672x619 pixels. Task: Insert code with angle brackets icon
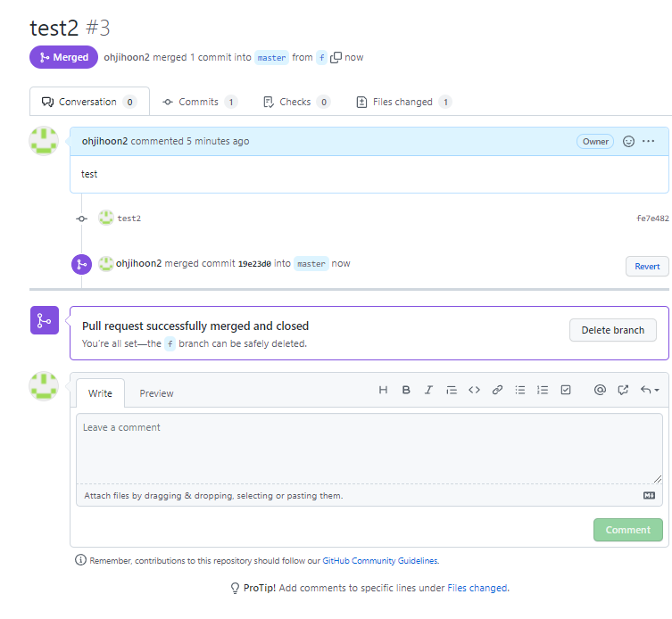pyautogui.click(x=474, y=390)
